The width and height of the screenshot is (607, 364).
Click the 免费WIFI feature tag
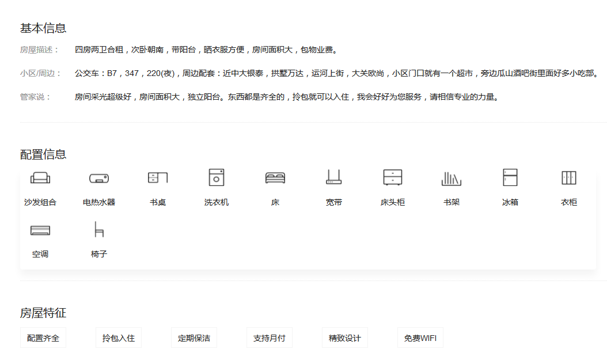[420, 338]
